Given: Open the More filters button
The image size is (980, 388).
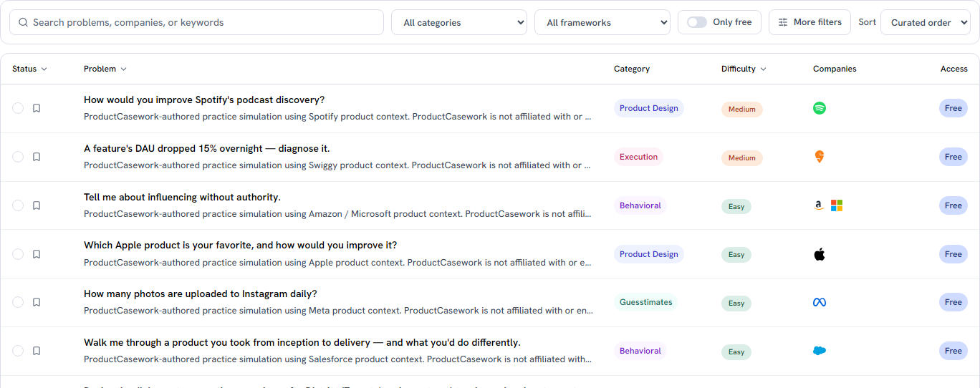Looking at the screenshot, I should point(810,22).
